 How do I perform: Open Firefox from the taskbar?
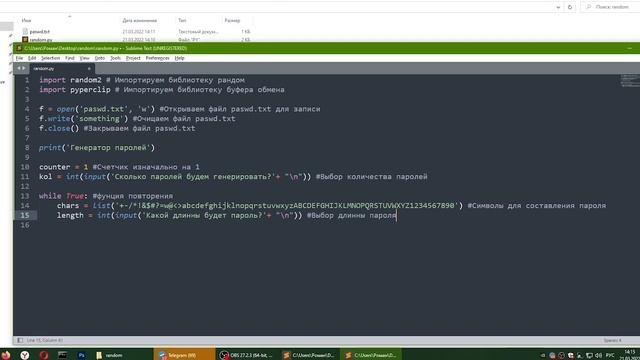(x=6, y=355)
